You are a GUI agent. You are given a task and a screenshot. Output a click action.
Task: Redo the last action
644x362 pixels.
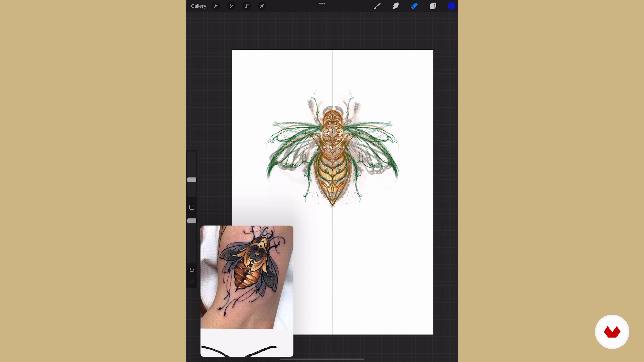pos(192,282)
